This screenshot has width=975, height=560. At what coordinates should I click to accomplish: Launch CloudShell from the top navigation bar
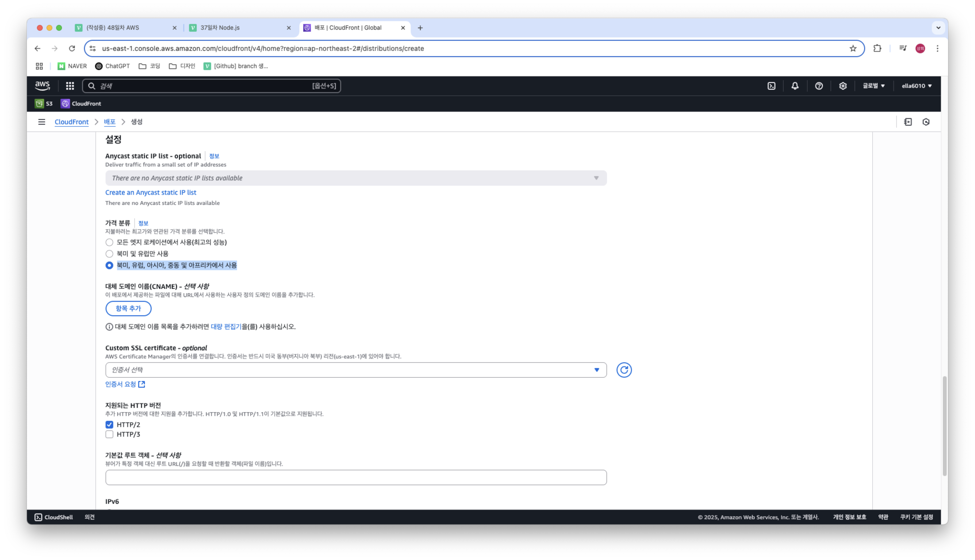pos(771,86)
